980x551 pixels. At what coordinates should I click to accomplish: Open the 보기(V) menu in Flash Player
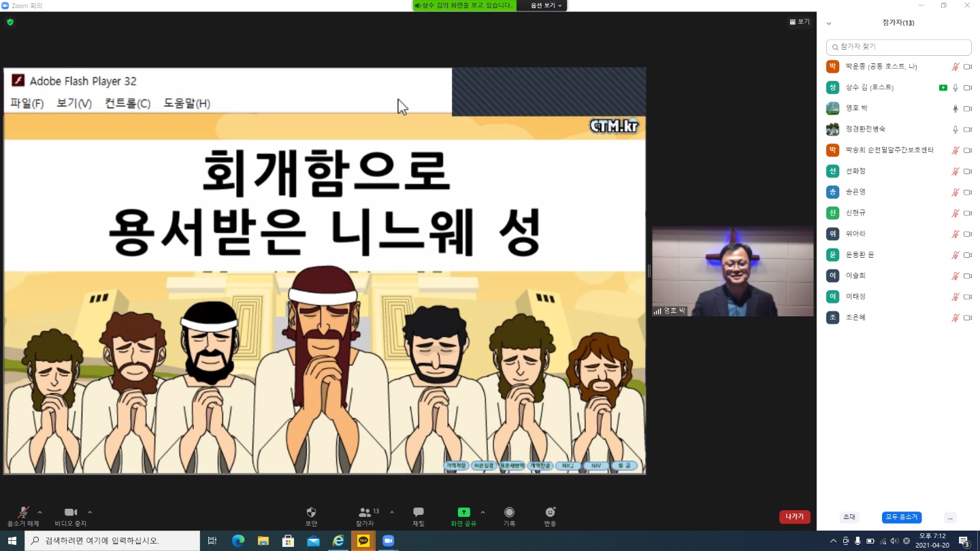click(74, 103)
